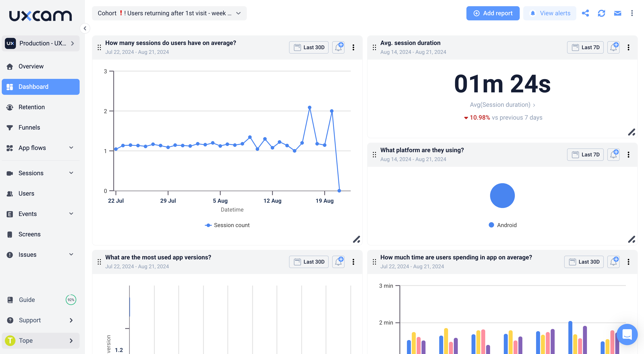The image size is (644, 354).
Task: Add alert bell on Avg. session duration
Action: click(613, 47)
